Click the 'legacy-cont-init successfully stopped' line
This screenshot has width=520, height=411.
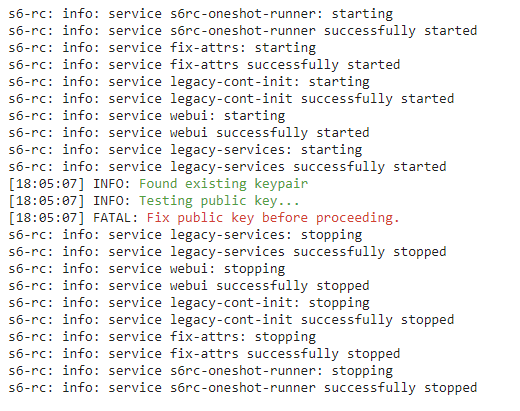tap(231, 320)
